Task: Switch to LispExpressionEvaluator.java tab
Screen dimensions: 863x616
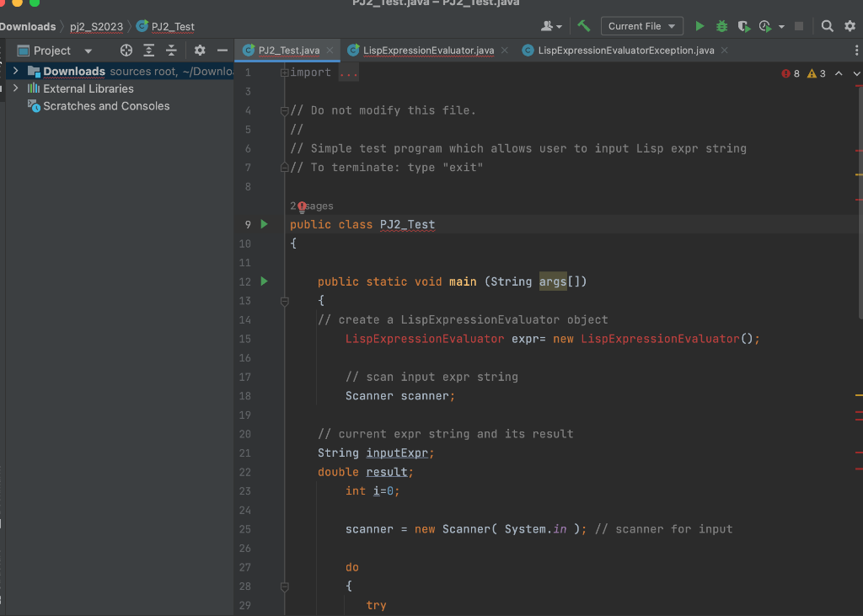Action: (428, 51)
